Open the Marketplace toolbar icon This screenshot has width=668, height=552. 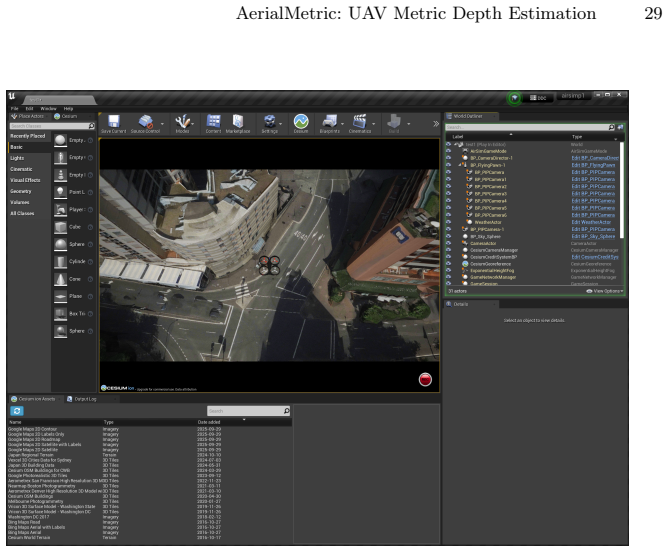[x=238, y=122]
